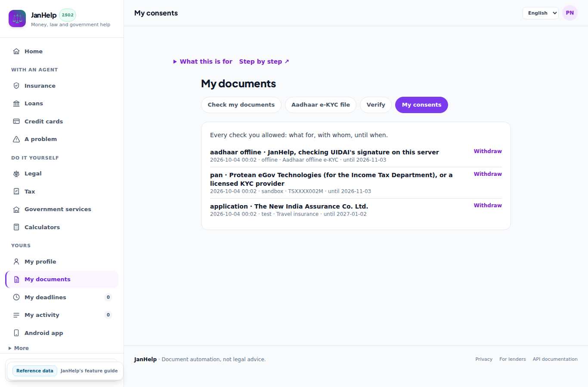Withdraw the aadhaar offline consent
The height and width of the screenshot is (387, 588).
[x=488, y=151]
